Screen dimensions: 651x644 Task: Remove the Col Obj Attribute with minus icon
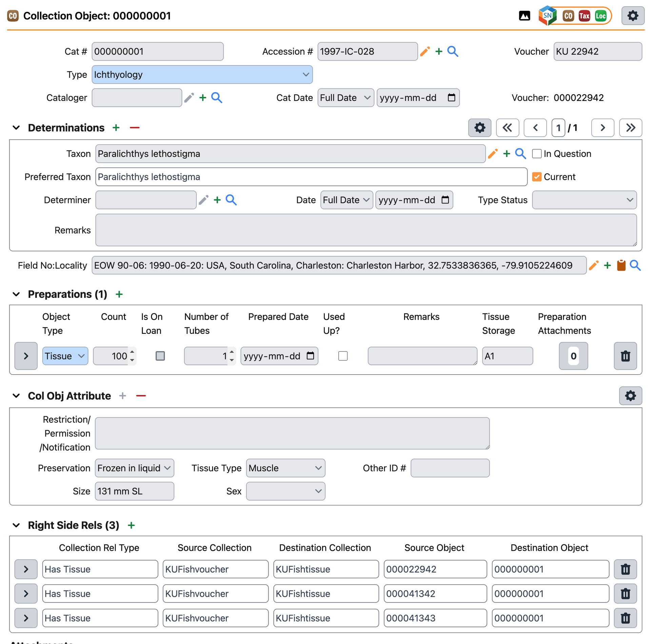141,396
